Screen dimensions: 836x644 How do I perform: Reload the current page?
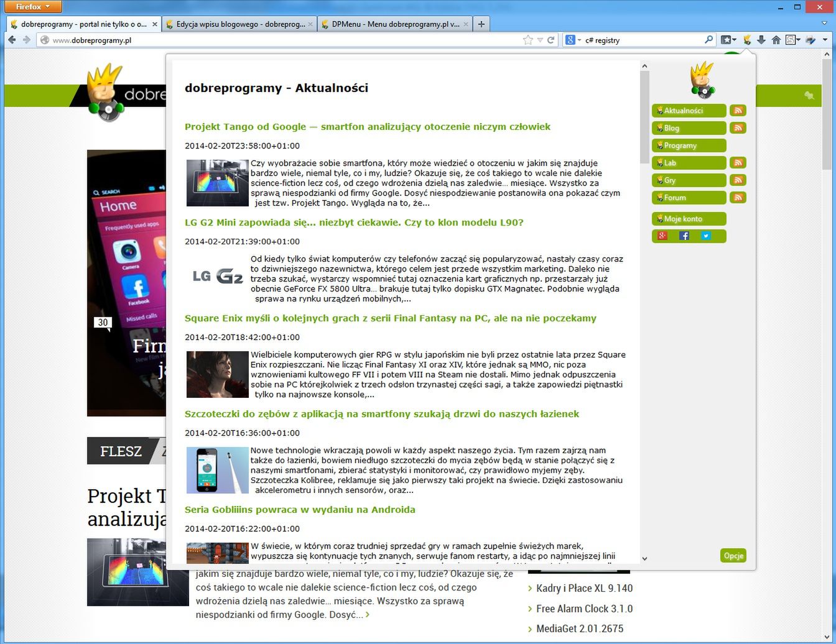(x=550, y=40)
